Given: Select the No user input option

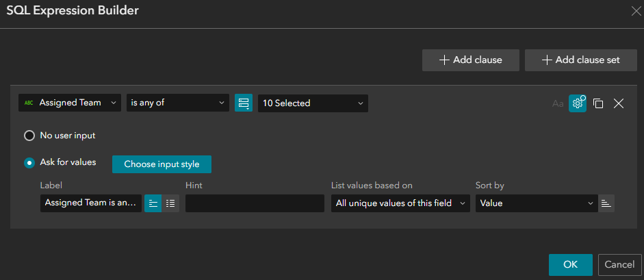Looking at the screenshot, I should pos(29,136).
